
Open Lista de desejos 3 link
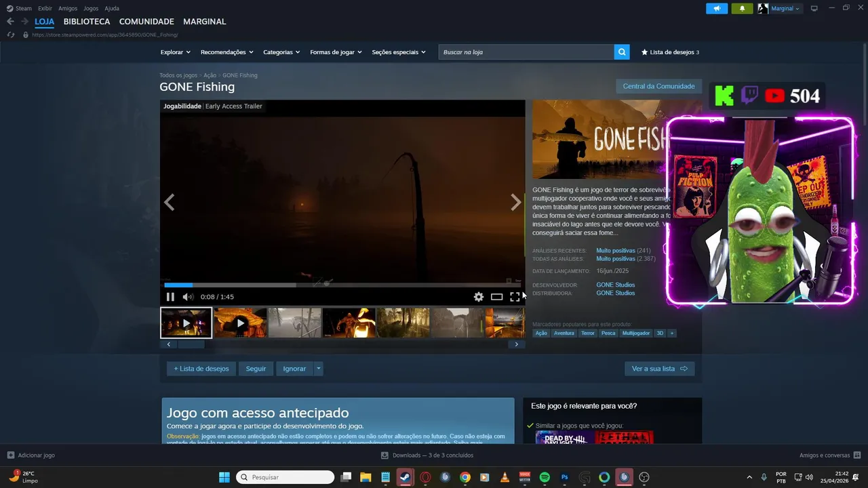670,52
